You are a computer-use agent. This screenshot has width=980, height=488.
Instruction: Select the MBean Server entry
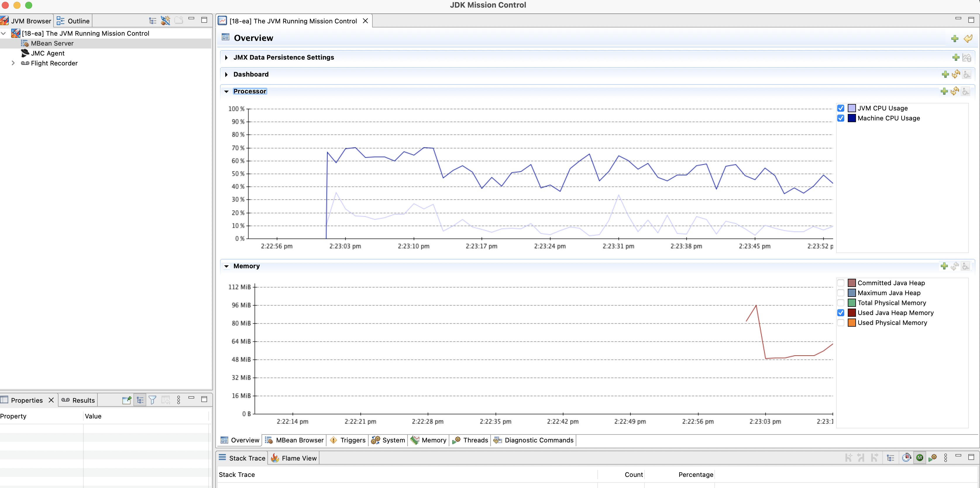[52, 43]
